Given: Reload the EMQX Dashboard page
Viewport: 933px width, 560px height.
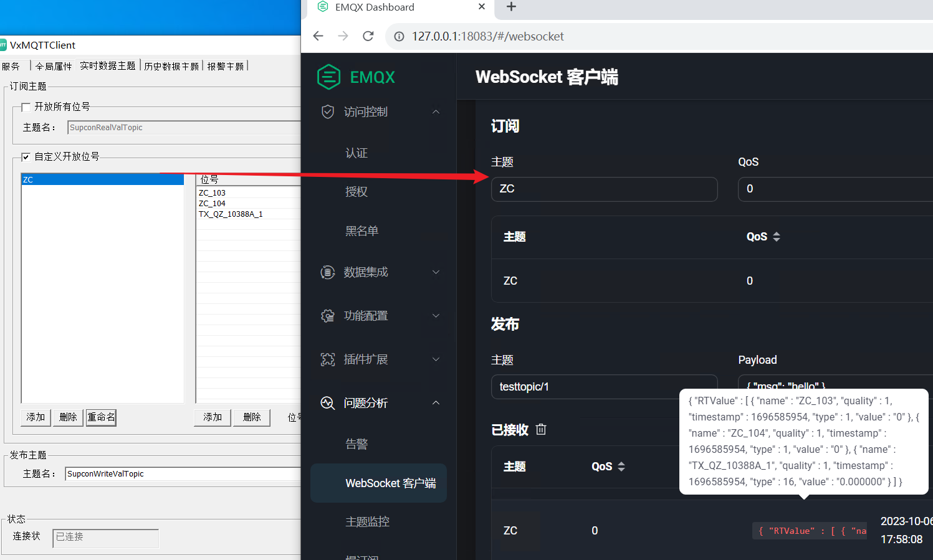Looking at the screenshot, I should coord(368,36).
